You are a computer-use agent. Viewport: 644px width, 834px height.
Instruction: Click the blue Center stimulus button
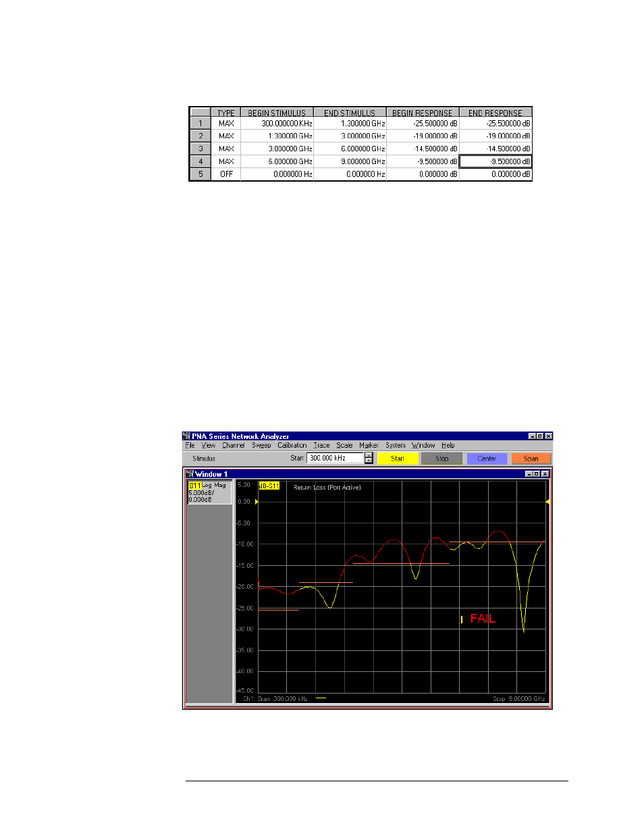[487, 459]
